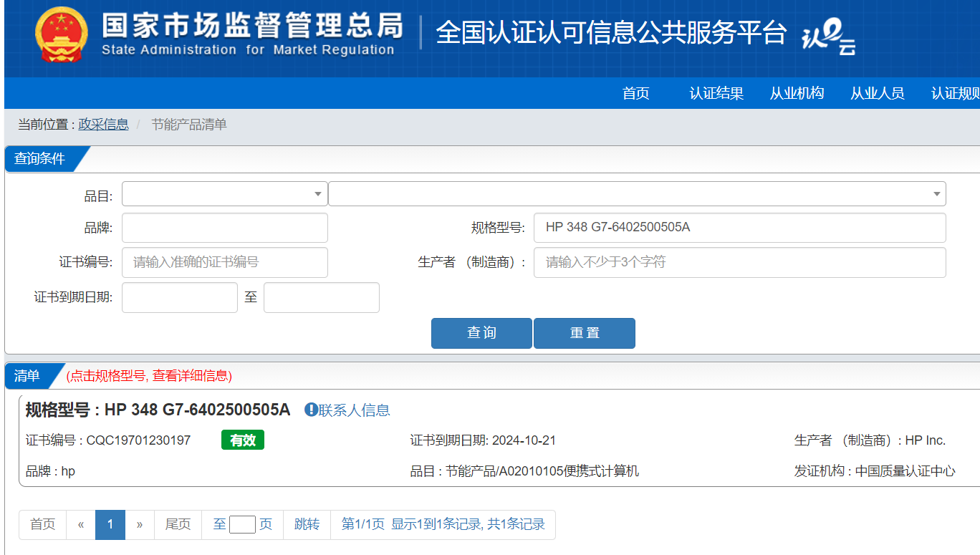Viewport: 980px width, 555px height.
Task: Go to 政采信息 breadcrumb link
Action: pos(104,125)
